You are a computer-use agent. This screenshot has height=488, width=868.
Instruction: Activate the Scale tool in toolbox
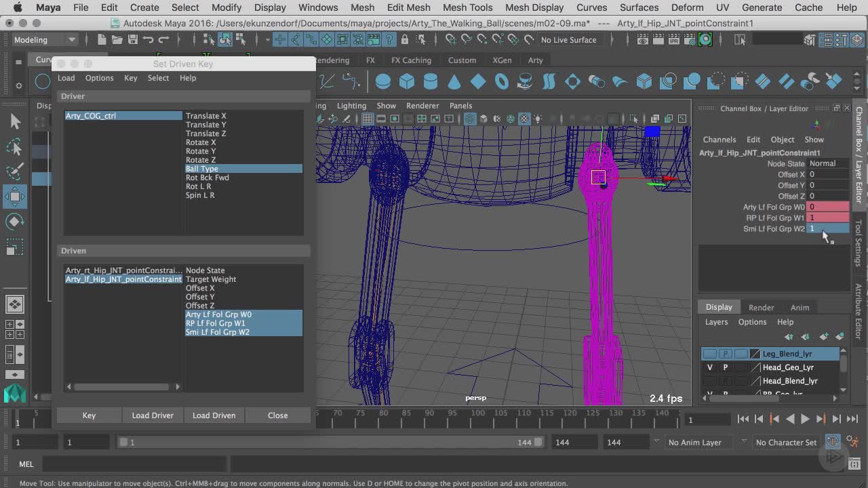[15, 248]
